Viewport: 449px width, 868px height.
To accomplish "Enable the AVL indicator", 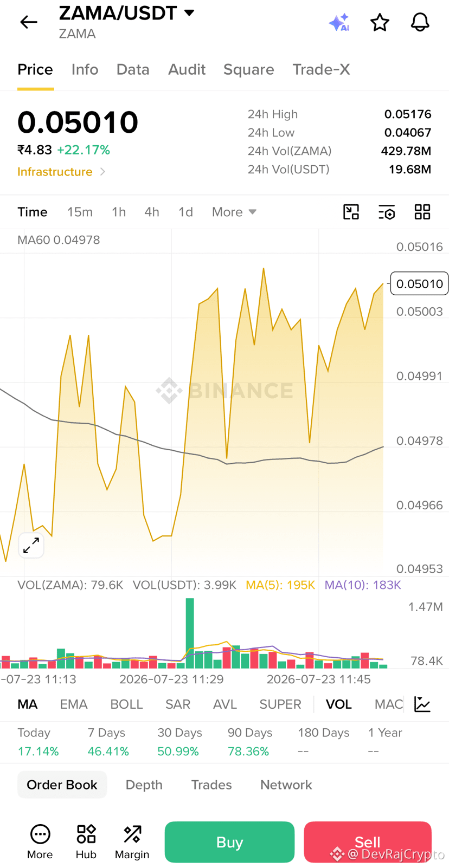I will tap(225, 704).
